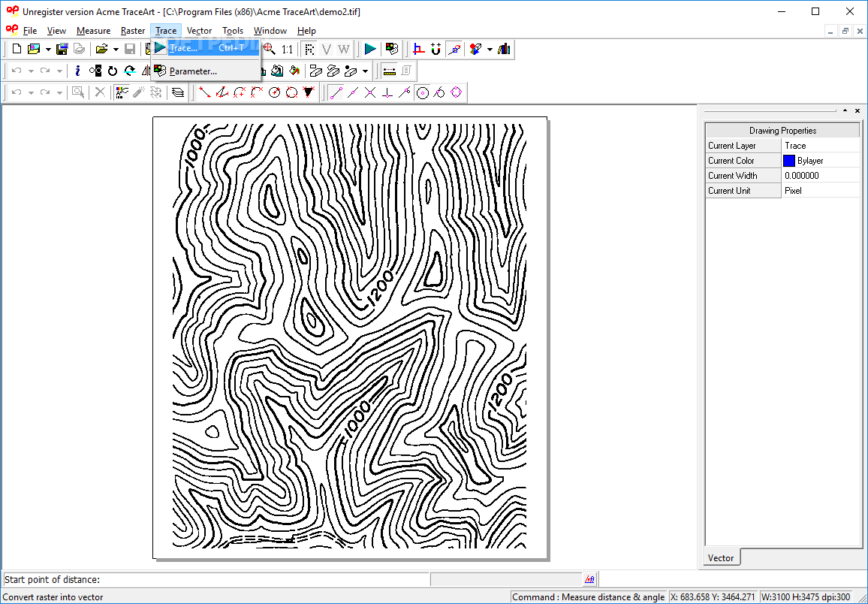
Task: Click the red-blue coordinate axis icon
Action: 419,50
